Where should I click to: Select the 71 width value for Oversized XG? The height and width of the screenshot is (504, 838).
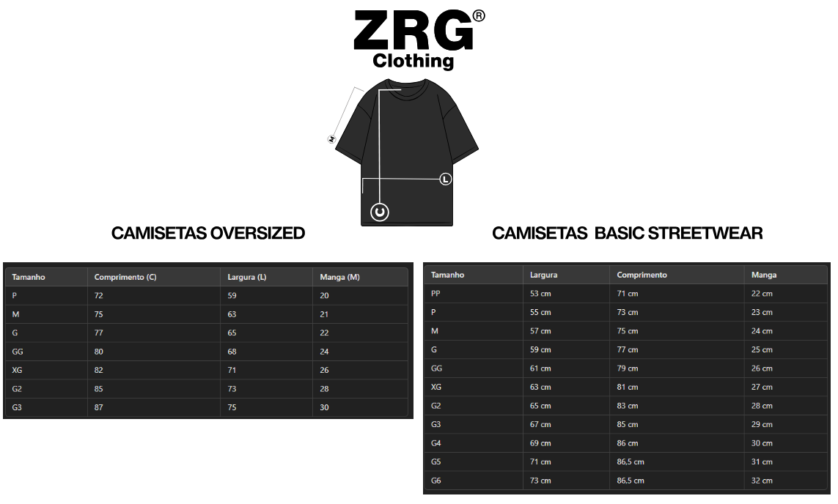click(232, 370)
